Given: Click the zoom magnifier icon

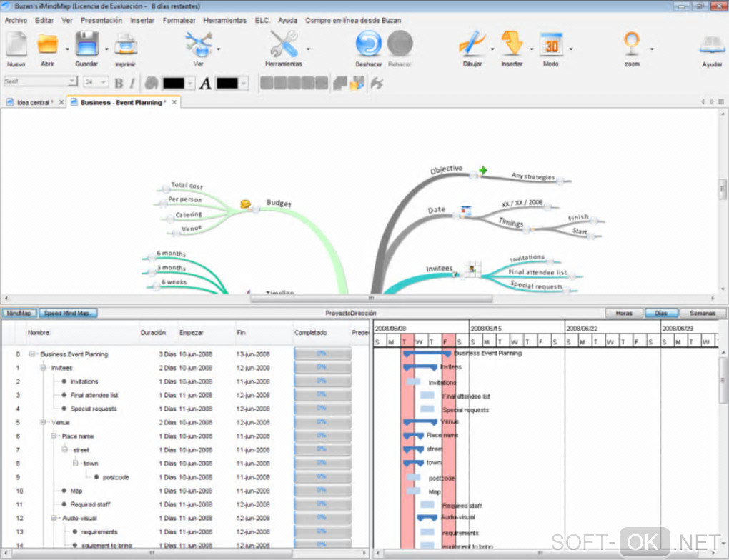Looking at the screenshot, I should [x=631, y=44].
